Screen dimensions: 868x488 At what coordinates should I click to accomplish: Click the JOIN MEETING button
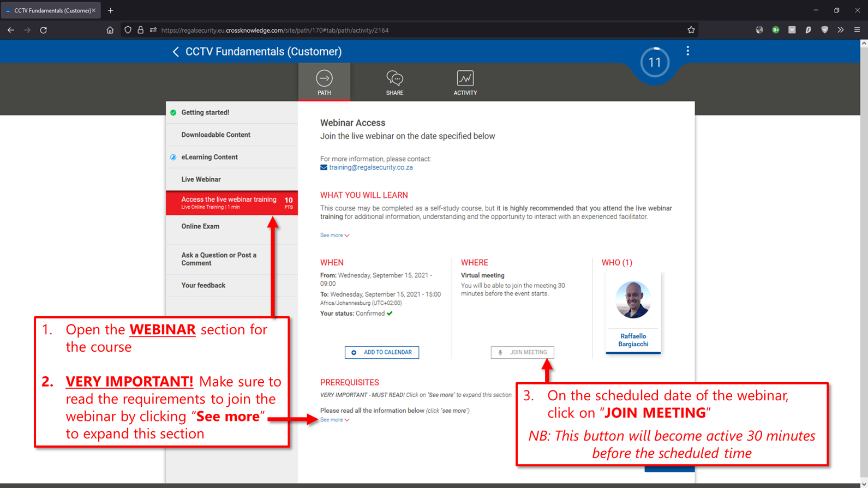point(522,352)
